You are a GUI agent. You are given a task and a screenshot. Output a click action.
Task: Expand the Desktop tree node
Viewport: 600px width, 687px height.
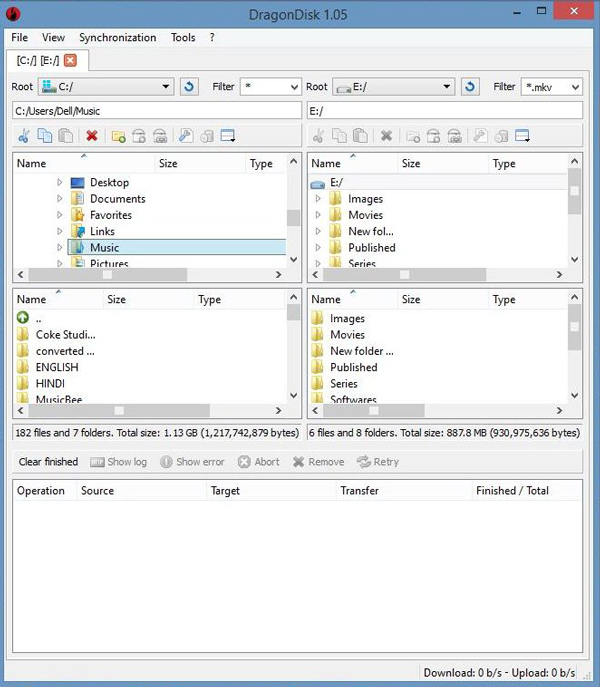tap(60, 182)
